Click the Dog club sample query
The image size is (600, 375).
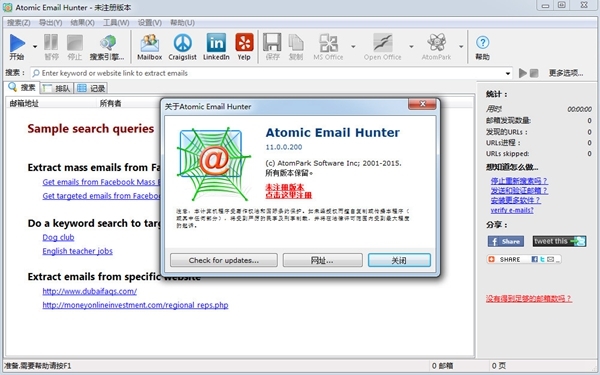point(58,237)
